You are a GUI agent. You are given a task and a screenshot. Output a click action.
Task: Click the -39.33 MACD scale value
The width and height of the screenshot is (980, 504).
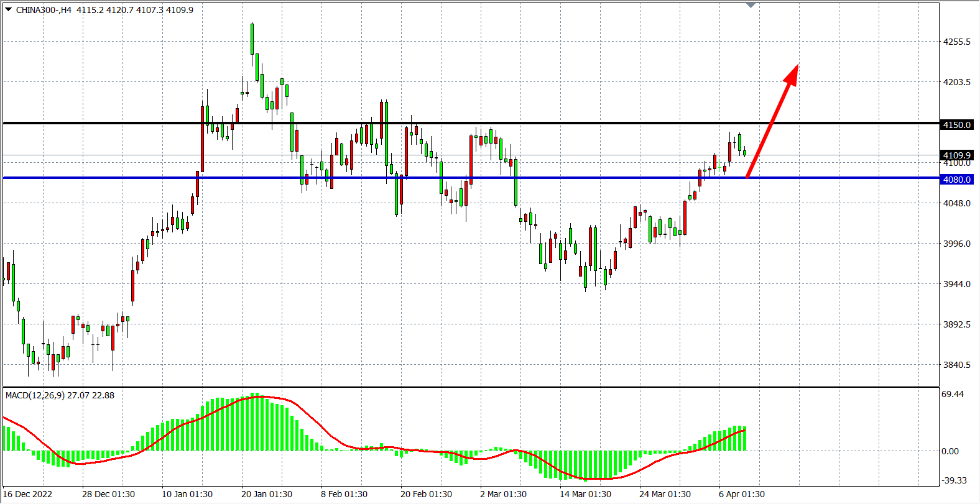click(954, 480)
